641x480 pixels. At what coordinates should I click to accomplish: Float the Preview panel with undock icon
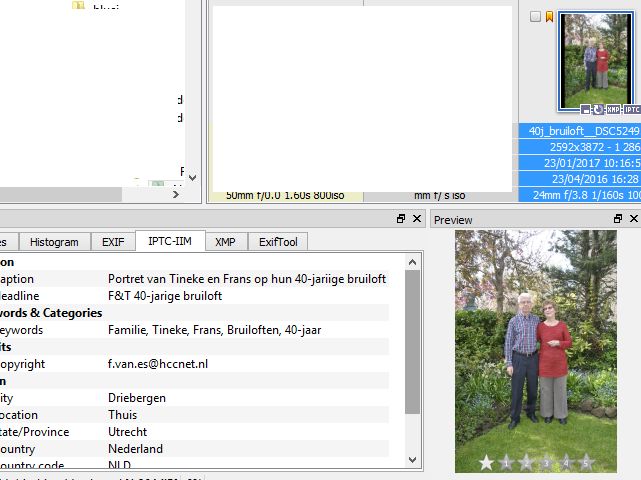pos(618,219)
